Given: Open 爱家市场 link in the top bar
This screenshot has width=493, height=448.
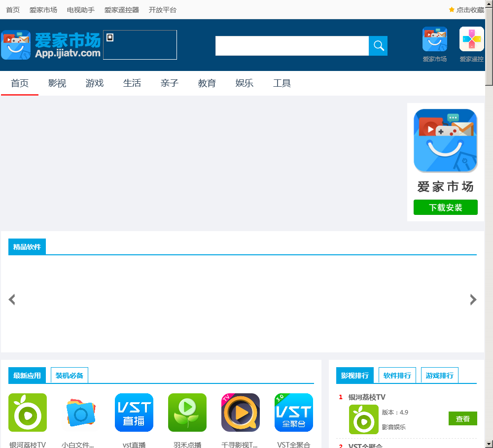Looking at the screenshot, I should 43,10.
